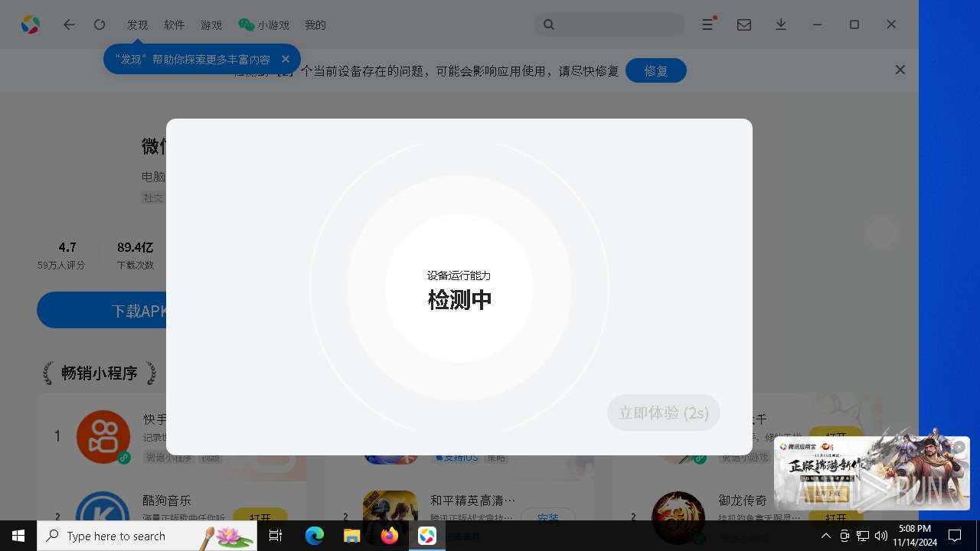This screenshot has height=551, width=980.
Task: Click the 立即体验 (2s) button
Action: point(664,412)
